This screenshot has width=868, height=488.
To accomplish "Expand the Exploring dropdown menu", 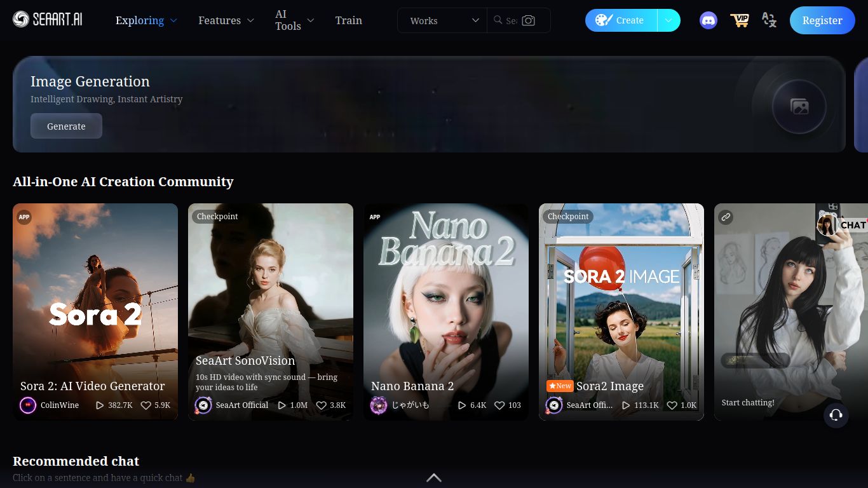I will (146, 20).
